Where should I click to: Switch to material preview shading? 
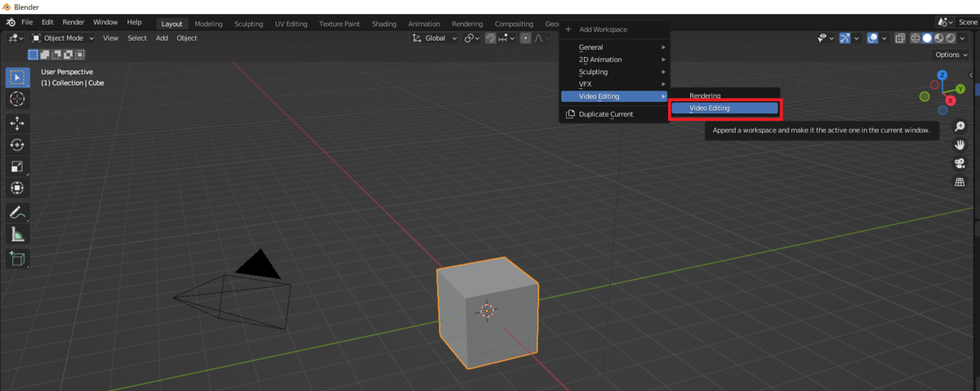click(939, 38)
